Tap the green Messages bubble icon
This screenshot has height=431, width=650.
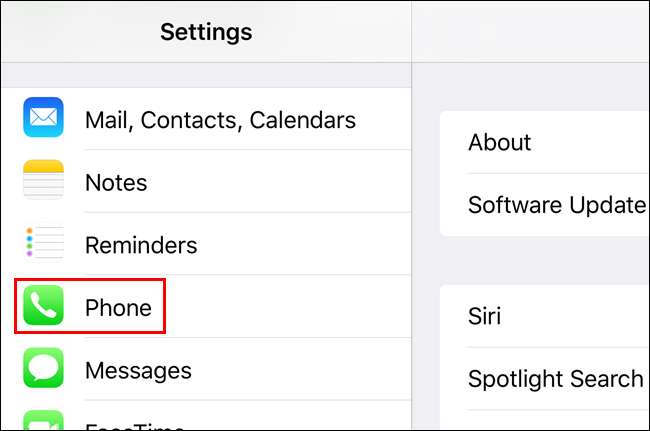click(x=43, y=369)
